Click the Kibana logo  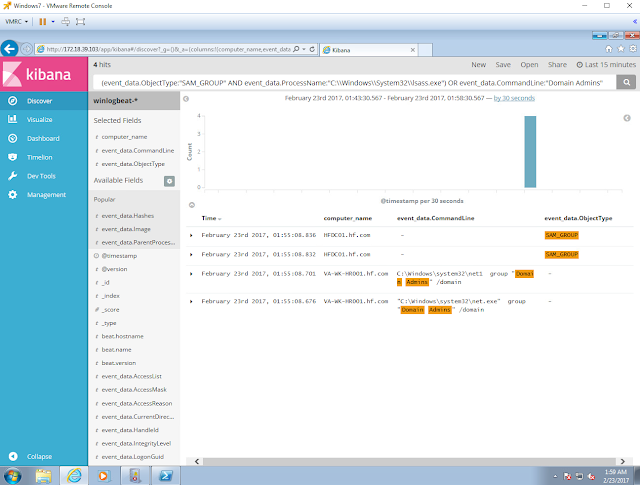(44, 74)
